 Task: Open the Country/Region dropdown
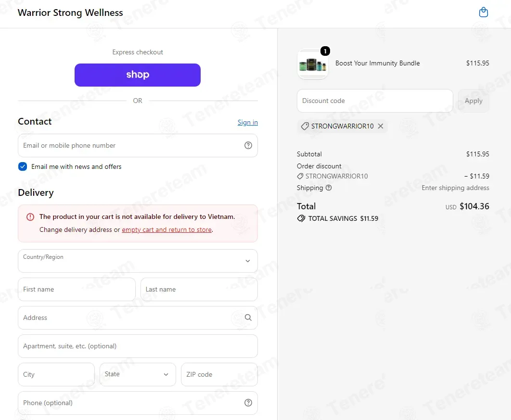pyautogui.click(x=138, y=261)
